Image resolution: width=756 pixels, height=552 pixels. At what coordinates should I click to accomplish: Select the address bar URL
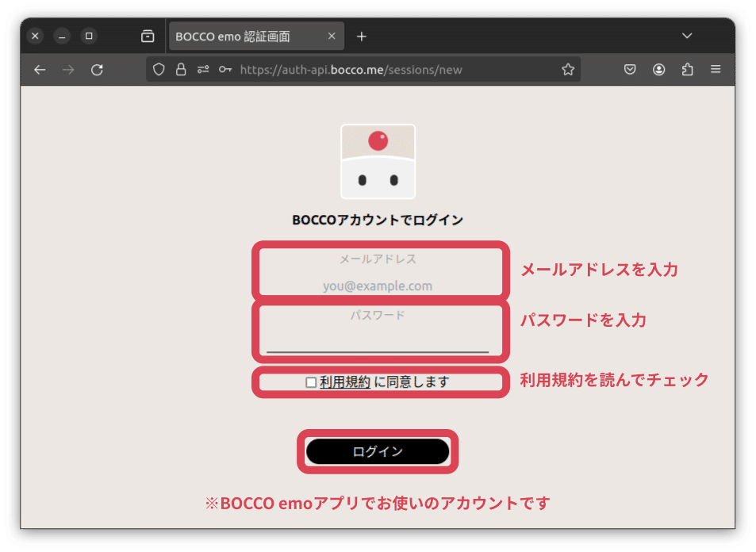pyautogui.click(x=357, y=69)
